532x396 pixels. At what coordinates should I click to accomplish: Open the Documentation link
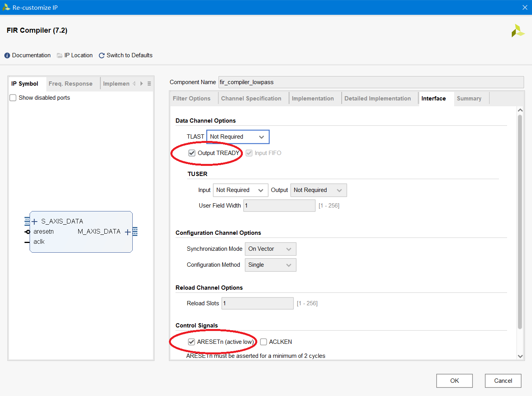tap(31, 55)
